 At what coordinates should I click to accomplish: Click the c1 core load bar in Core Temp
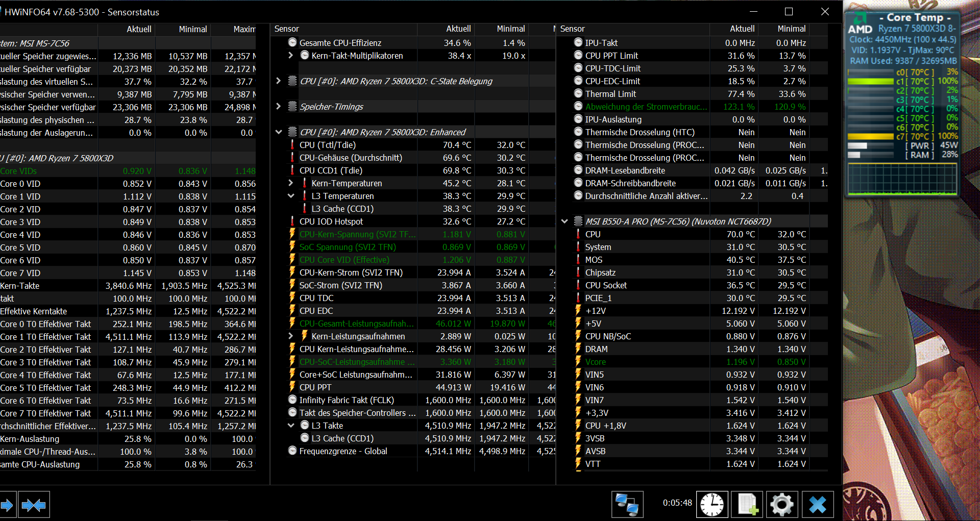870,82
